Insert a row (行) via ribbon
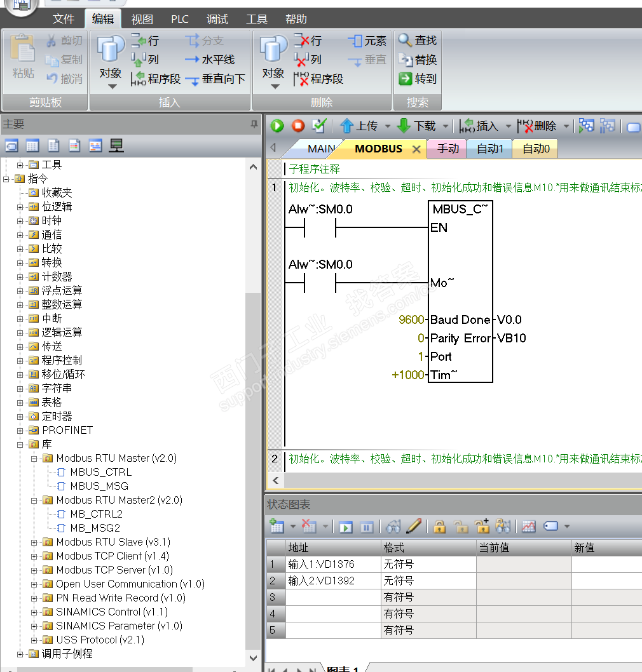Screen dimensions: 642x672 pyautogui.click(x=145, y=41)
